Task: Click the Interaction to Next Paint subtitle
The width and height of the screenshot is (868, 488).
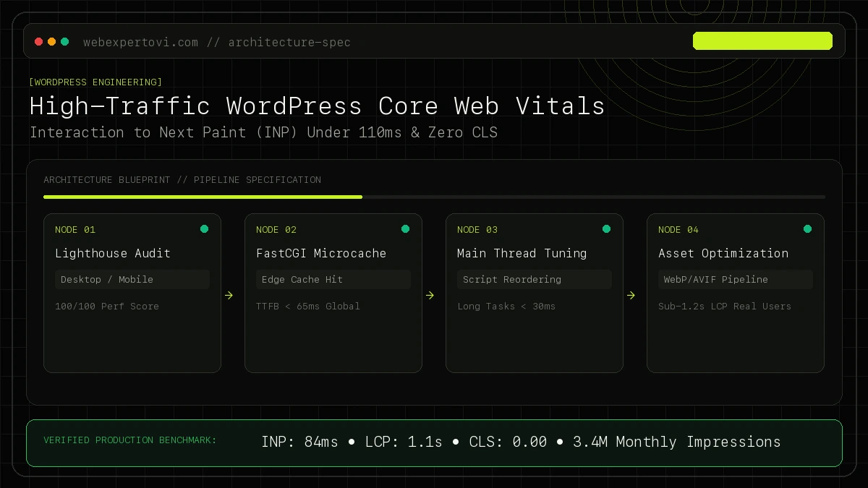Action: [263, 133]
